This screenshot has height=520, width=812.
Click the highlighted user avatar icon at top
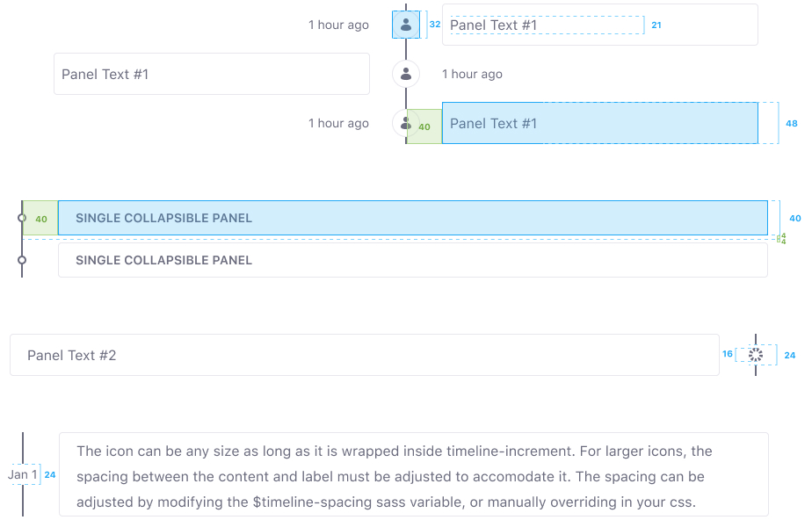click(405, 25)
